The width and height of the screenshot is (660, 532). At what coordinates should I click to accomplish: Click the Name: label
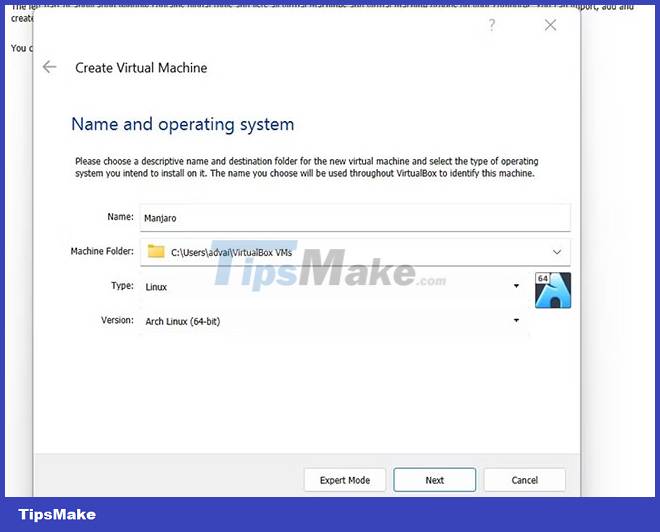(x=120, y=217)
